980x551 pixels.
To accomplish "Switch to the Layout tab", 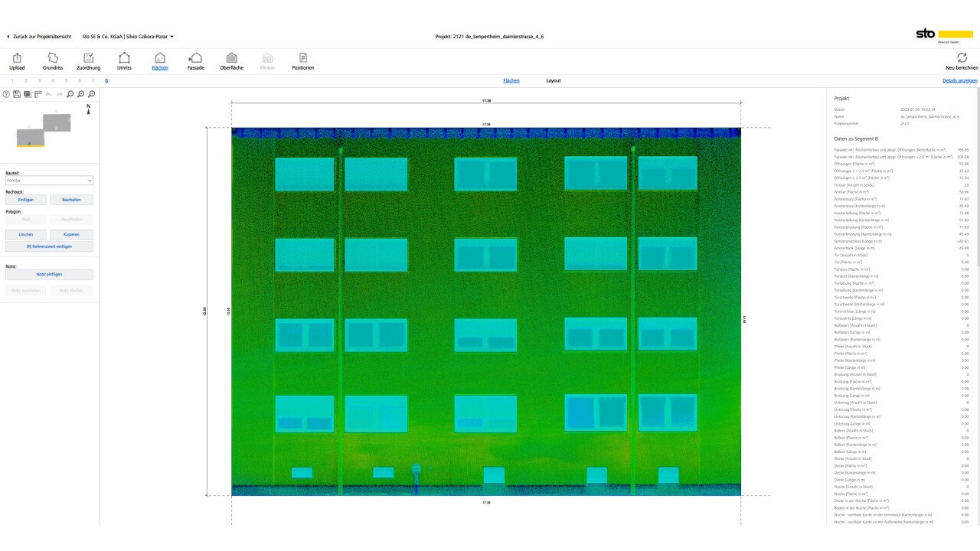I will (x=553, y=80).
